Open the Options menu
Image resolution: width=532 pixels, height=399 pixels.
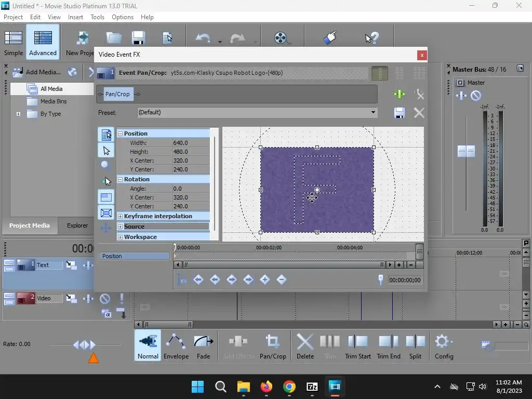(123, 17)
